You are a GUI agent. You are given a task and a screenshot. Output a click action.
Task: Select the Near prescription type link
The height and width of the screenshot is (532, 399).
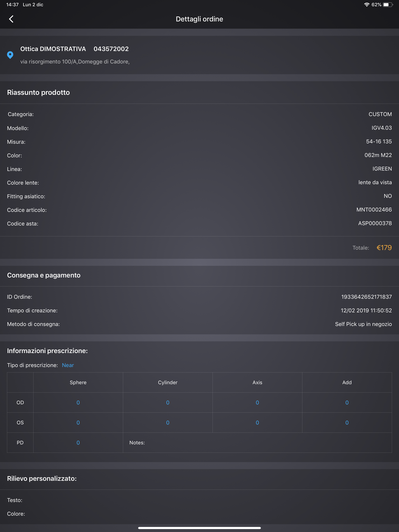[x=68, y=365]
